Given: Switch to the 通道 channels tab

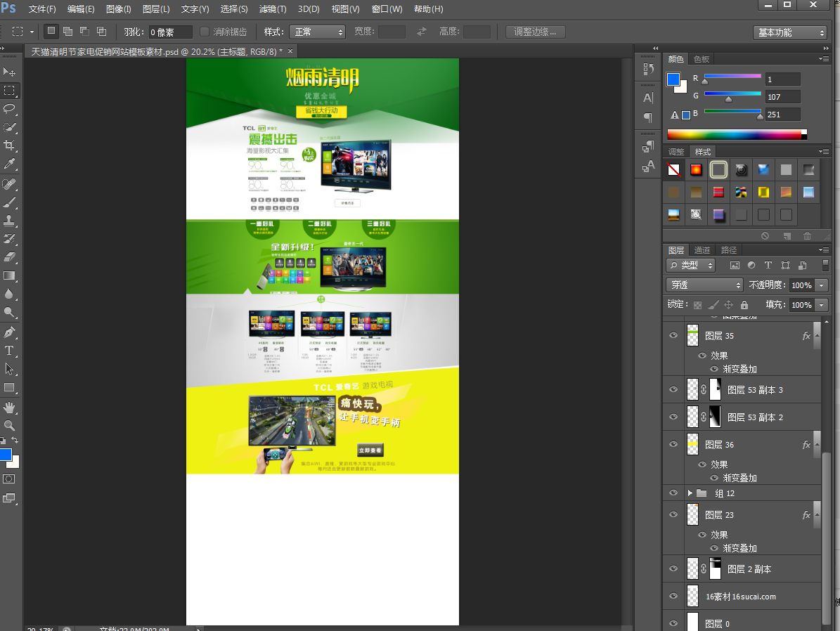Looking at the screenshot, I should click(702, 250).
